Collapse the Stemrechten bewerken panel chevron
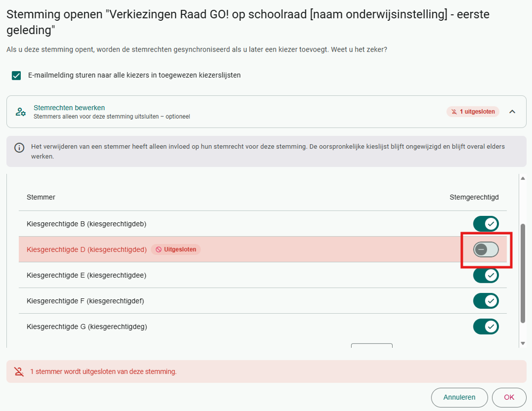Viewport: 532px width, 411px height. (512, 112)
